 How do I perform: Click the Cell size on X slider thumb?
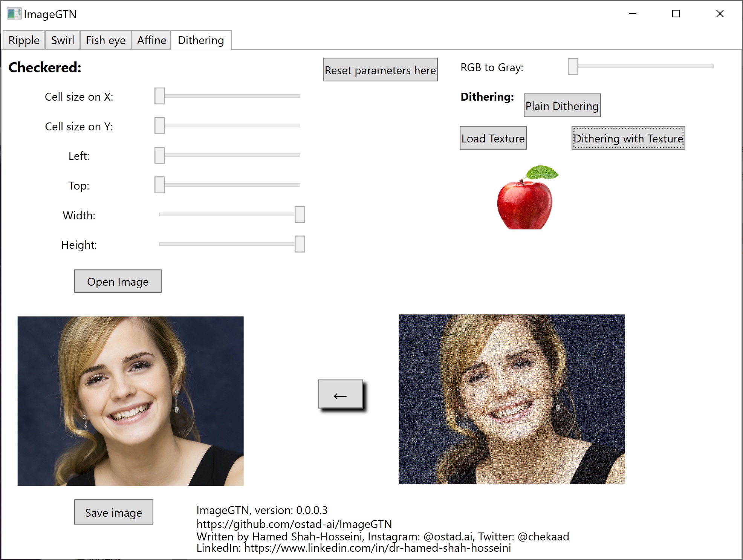point(159,96)
